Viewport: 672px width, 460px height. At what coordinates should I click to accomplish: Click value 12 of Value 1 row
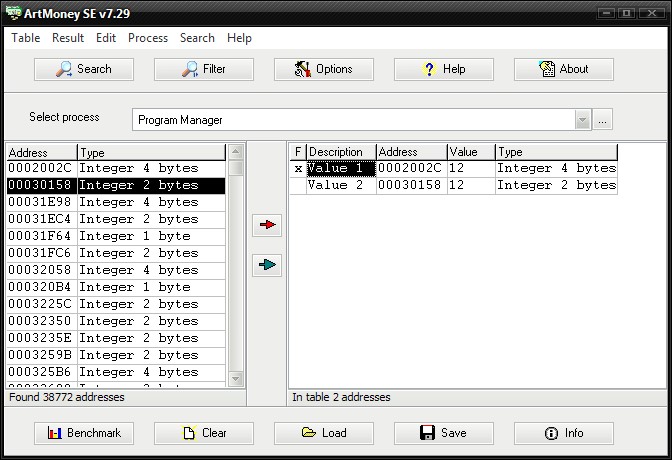pyautogui.click(x=471, y=168)
